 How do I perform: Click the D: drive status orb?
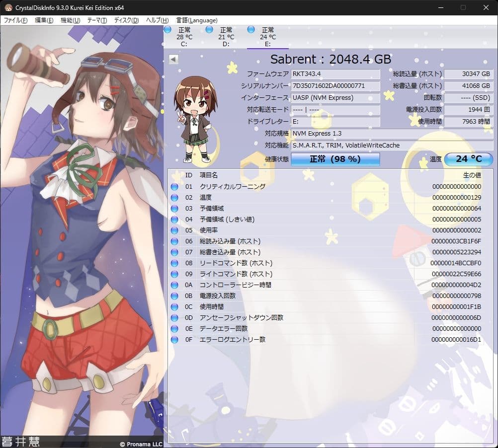point(209,30)
